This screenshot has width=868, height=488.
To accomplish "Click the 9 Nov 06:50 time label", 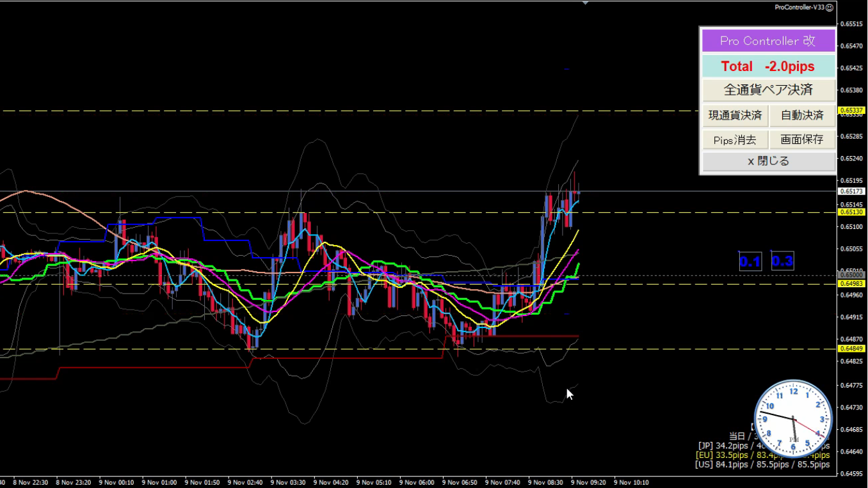I will pos(460,482).
